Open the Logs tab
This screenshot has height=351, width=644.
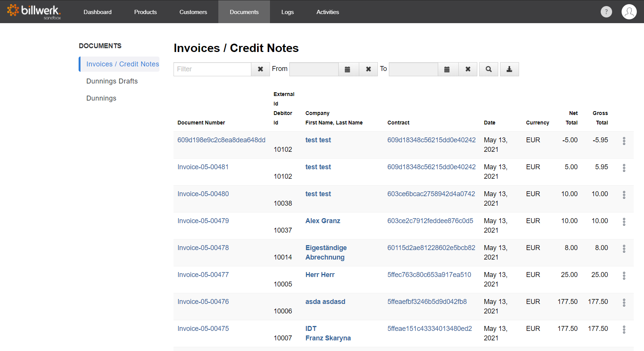287,12
